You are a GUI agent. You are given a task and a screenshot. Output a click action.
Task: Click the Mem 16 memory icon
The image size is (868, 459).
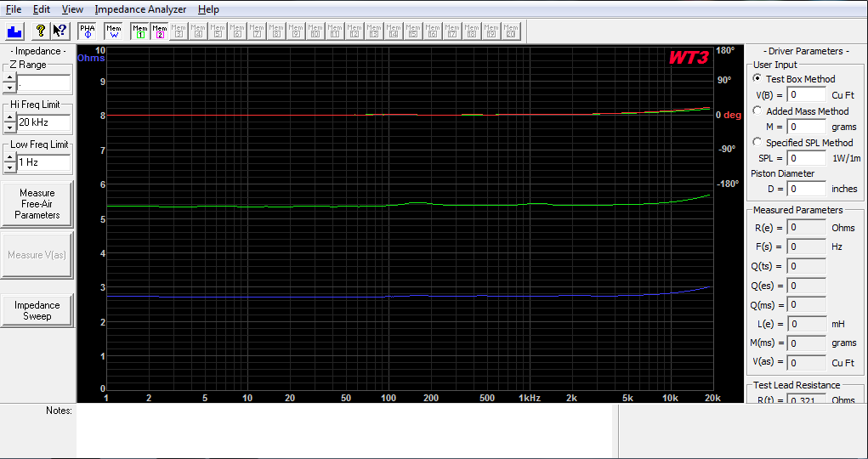433,31
